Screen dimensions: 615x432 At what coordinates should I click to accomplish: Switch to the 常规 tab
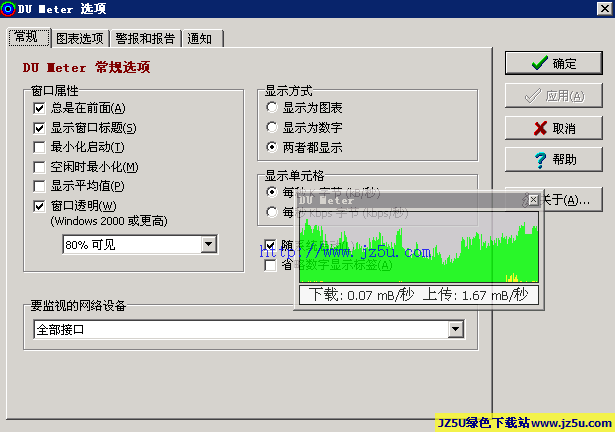coord(29,37)
